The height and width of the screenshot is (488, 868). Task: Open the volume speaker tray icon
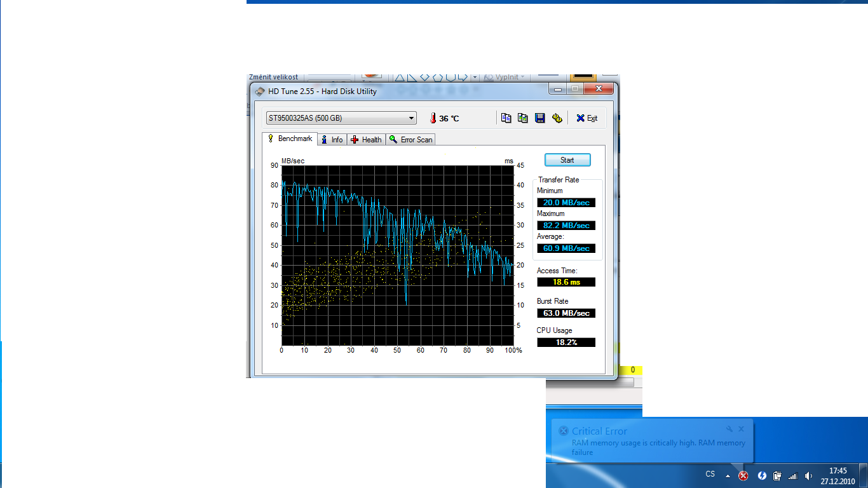point(808,475)
